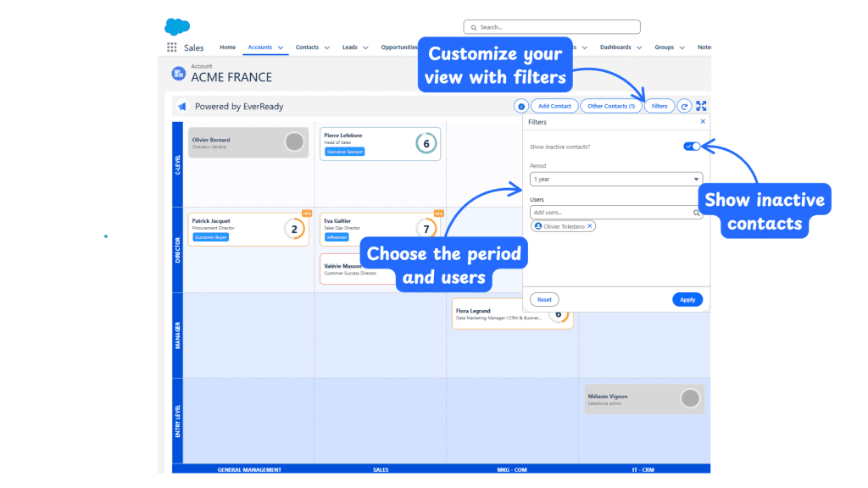Expand the Groups tab chevron
Image resolution: width=868 pixels, height=488 pixels.
(x=682, y=47)
